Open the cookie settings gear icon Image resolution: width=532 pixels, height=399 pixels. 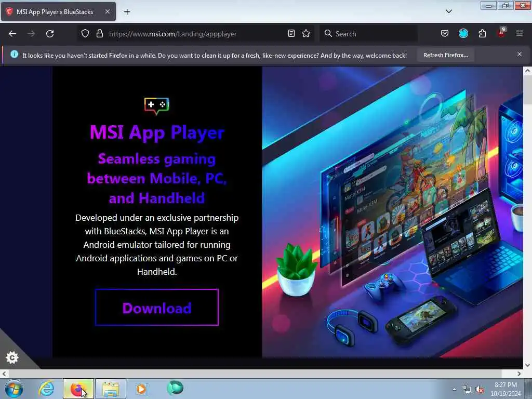coord(12,357)
